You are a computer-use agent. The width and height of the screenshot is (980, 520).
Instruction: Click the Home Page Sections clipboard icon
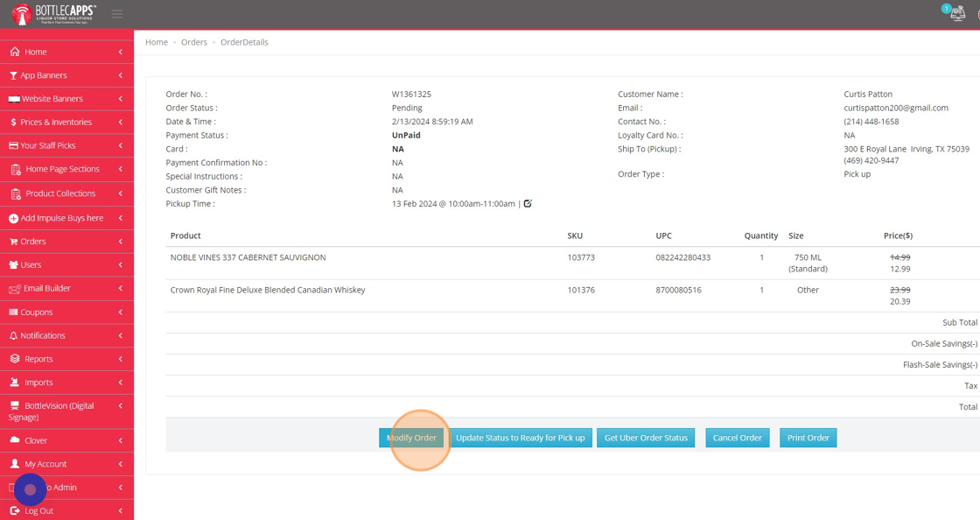tap(16, 169)
